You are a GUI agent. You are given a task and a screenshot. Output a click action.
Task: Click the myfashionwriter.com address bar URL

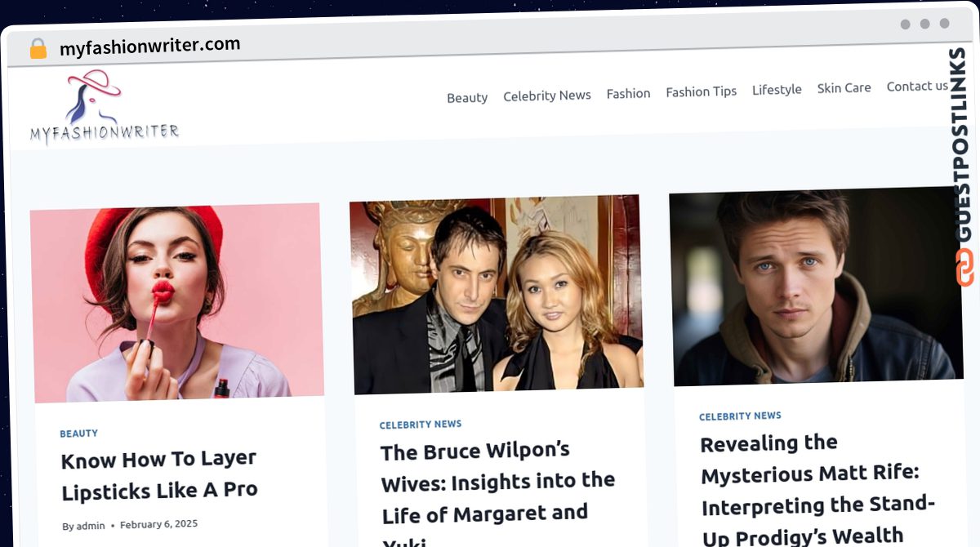pos(150,46)
